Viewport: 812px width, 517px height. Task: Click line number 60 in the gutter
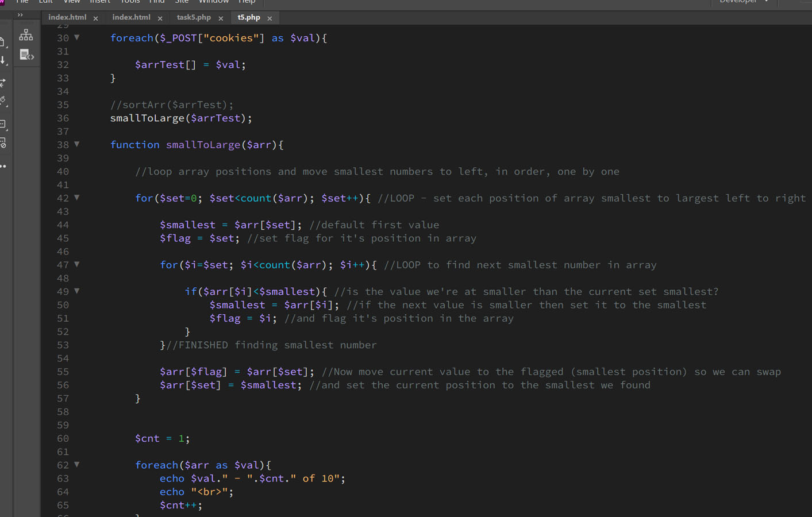(63, 438)
